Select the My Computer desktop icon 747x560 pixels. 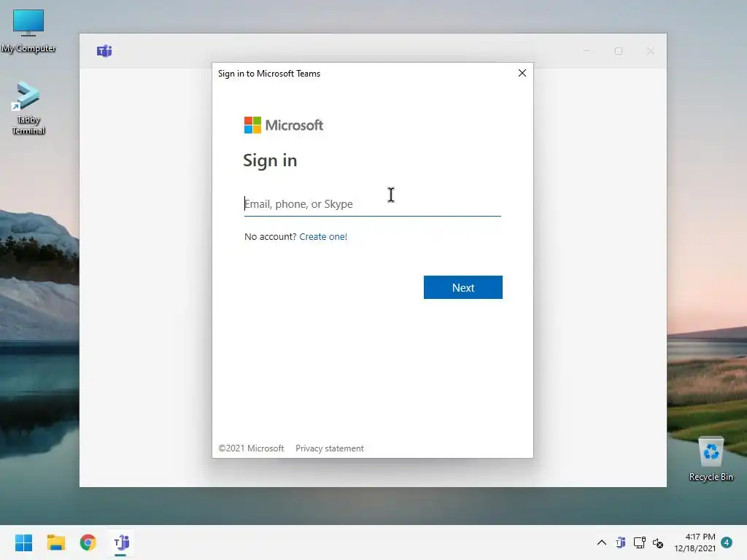pos(28,31)
